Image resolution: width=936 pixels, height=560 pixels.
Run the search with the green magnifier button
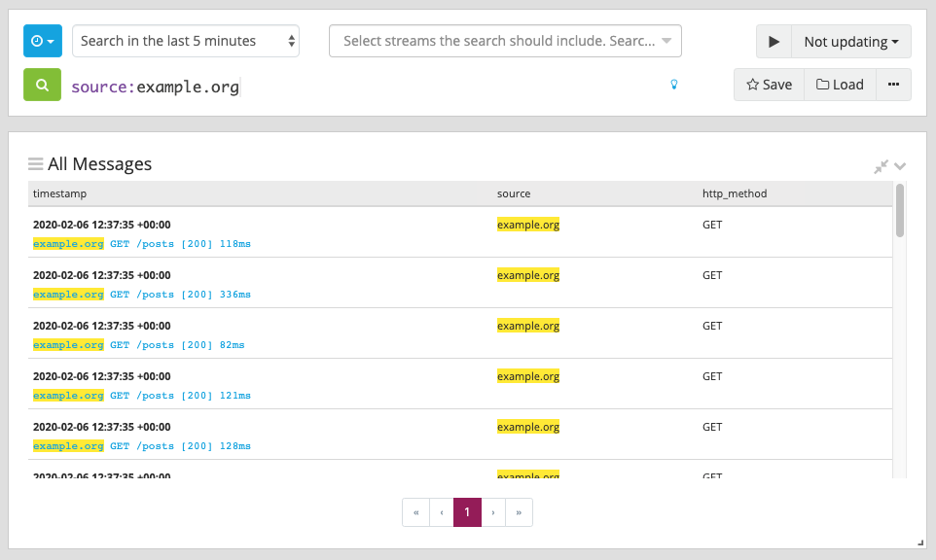(x=40, y=85)
